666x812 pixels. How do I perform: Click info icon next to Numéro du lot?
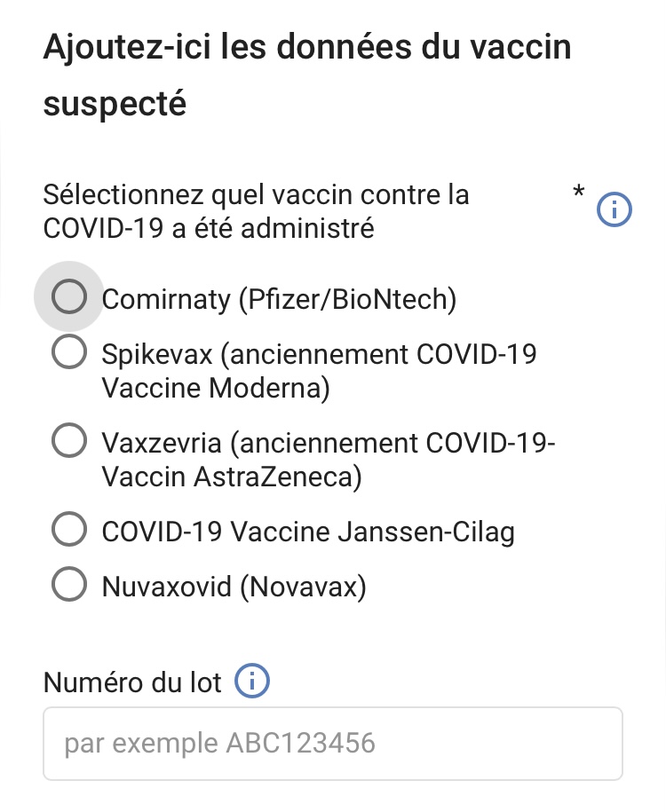click(x=251, y=682)
